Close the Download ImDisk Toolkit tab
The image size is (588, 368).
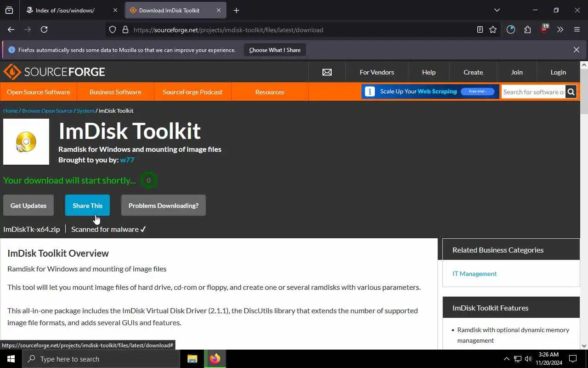219,10
